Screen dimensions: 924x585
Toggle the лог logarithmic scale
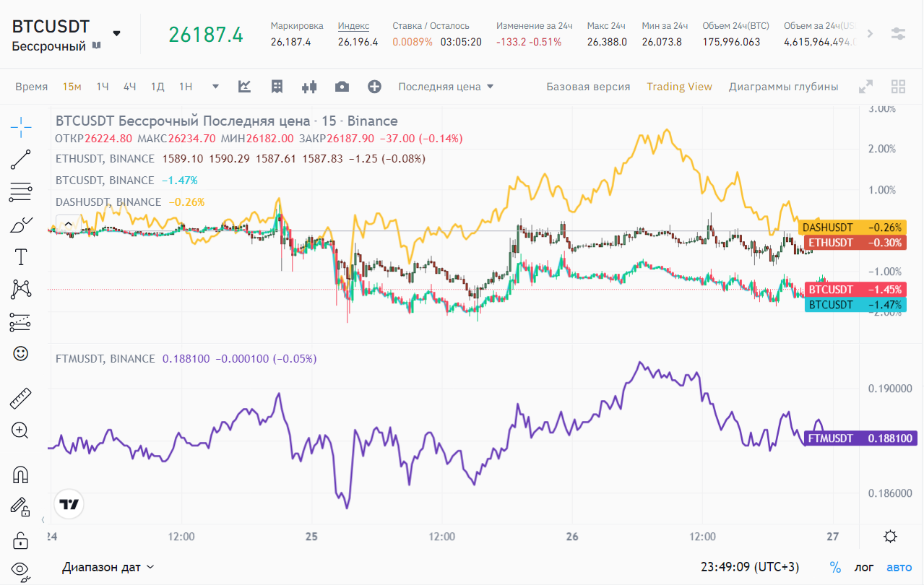coord(864,568)
